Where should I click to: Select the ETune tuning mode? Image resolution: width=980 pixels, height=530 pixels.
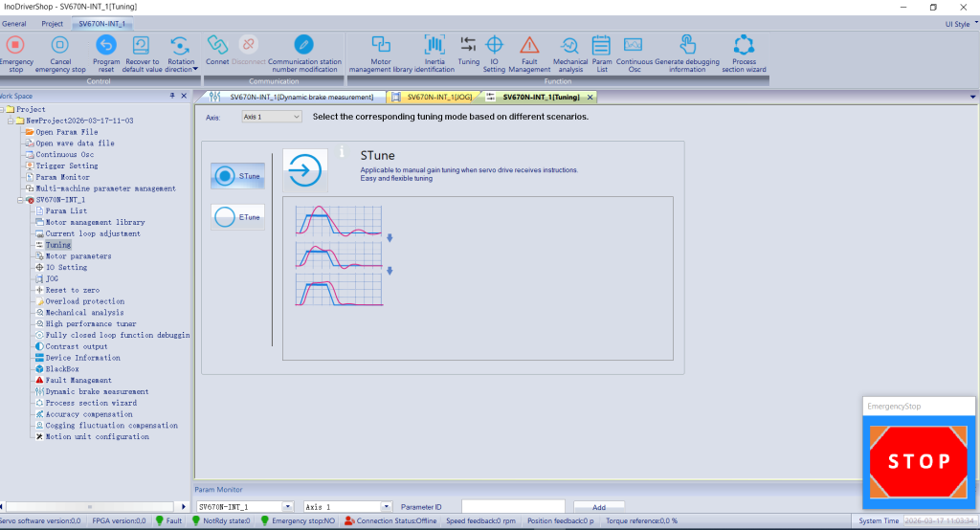237,218
